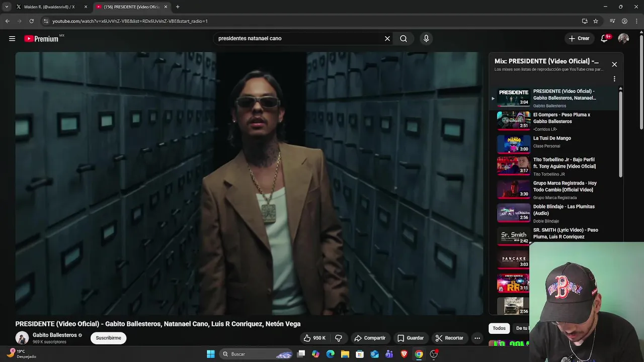Open the Mix playlist options menu

pos(614,79)
